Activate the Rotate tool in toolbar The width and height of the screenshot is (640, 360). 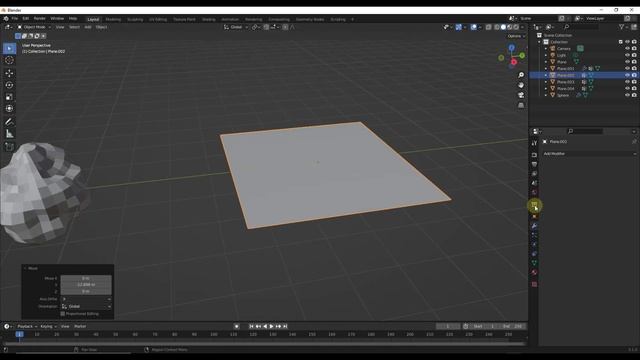pyautogui.click(x=9, y=85)
